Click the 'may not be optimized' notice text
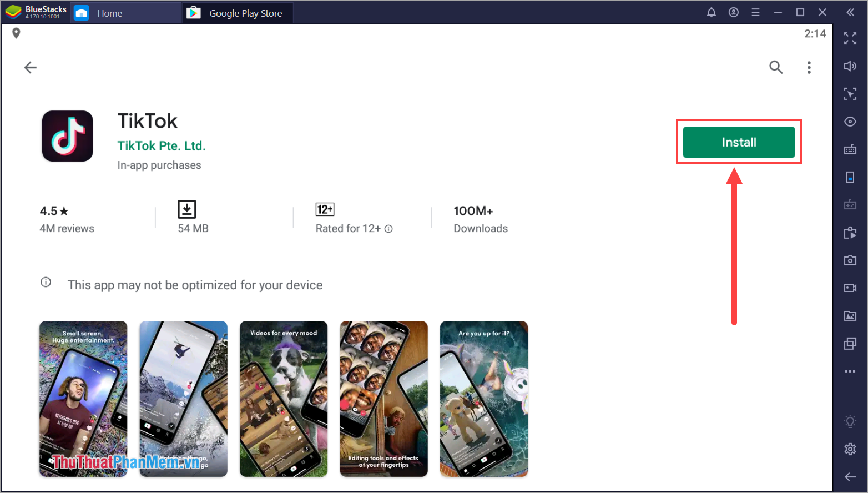Viewport: 868px width, 493px height. (x=195, y=285)
